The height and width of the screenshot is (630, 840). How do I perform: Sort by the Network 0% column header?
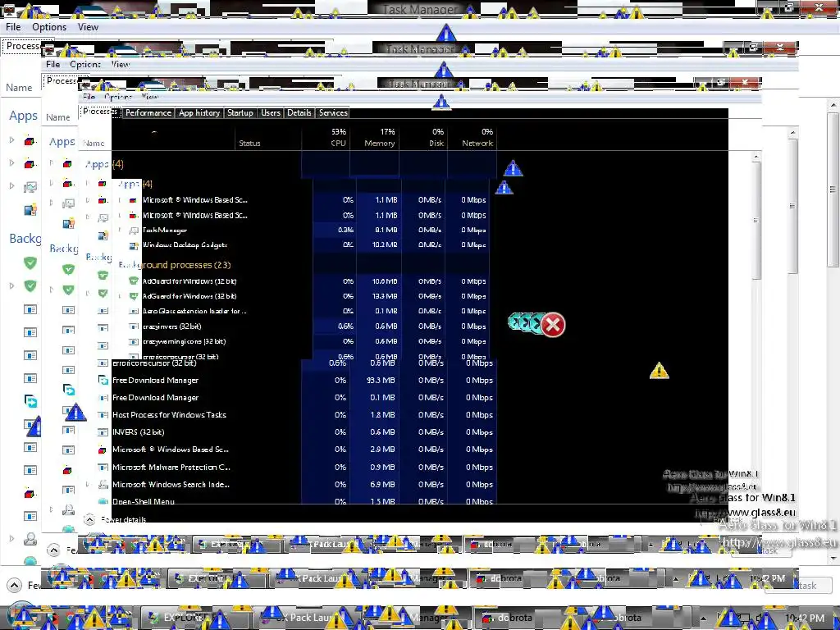coord(472,138)
